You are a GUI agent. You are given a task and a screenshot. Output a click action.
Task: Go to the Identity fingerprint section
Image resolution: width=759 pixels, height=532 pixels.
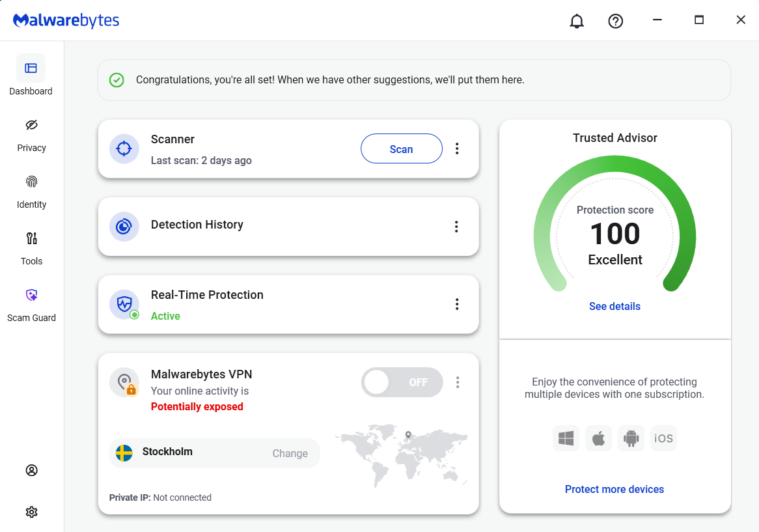pos(31,192)
